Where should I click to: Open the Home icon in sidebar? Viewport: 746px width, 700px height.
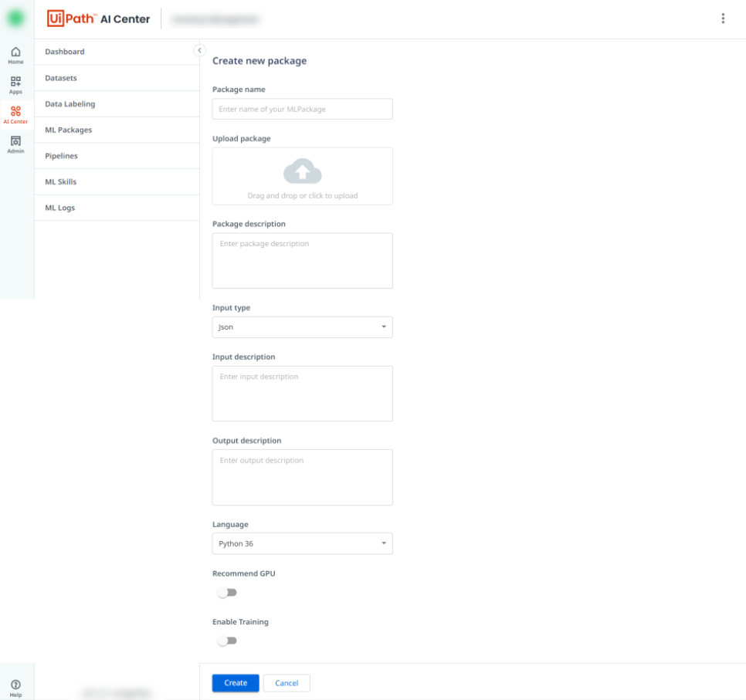[15, 55]
